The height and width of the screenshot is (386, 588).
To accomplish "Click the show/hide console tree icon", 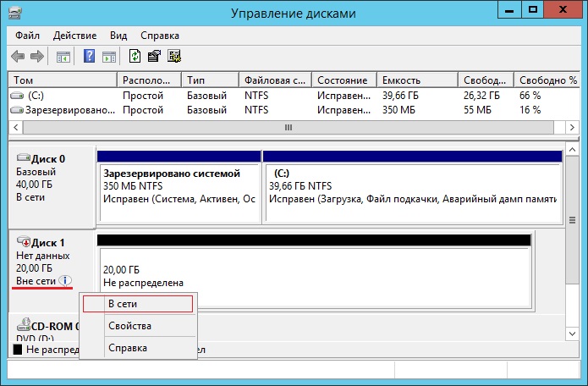I will point(62,57).
